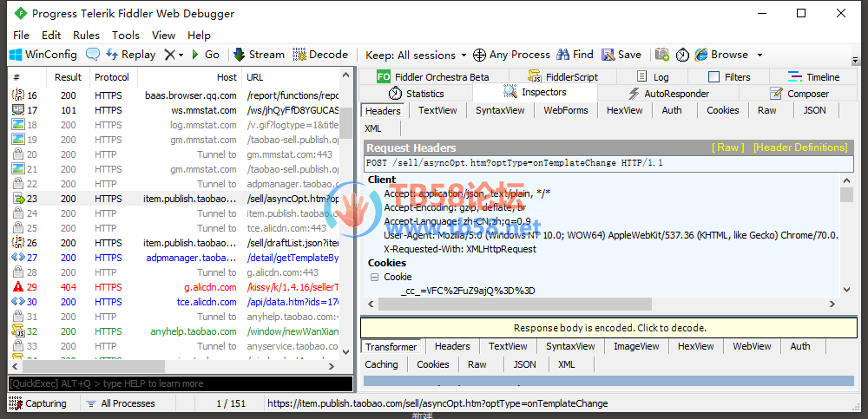Select the request TextView tab

coord(437,110)
